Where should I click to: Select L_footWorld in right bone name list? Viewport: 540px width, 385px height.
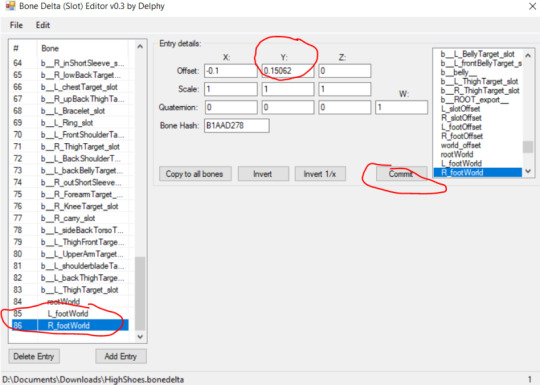coord(478,164)
